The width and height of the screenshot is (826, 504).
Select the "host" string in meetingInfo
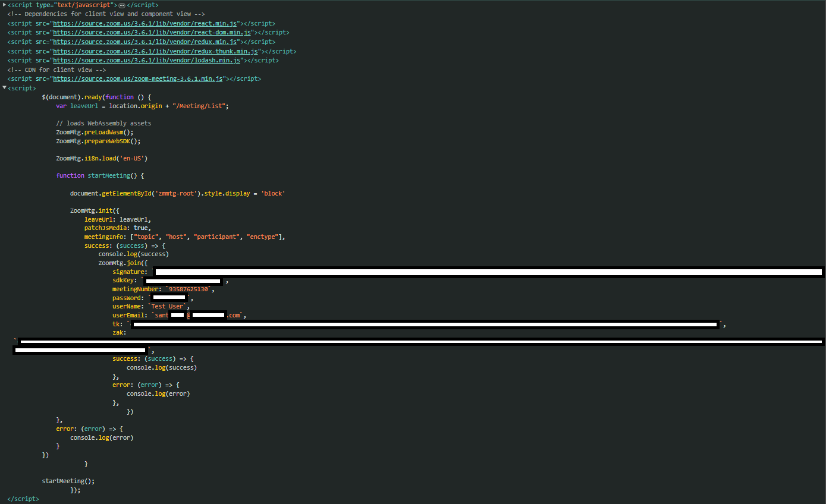[176, 237]
